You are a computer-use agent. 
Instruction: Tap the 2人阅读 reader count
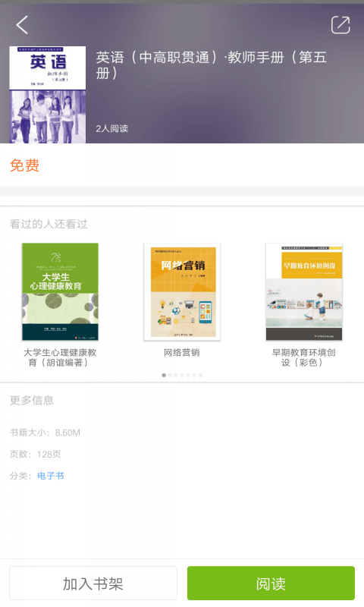(x=112, y=128)
